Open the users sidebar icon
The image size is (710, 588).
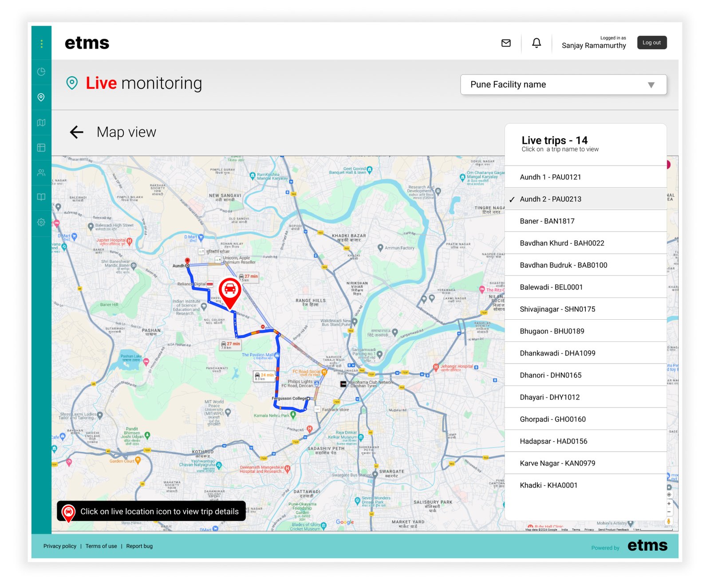(x=41, y=172)
